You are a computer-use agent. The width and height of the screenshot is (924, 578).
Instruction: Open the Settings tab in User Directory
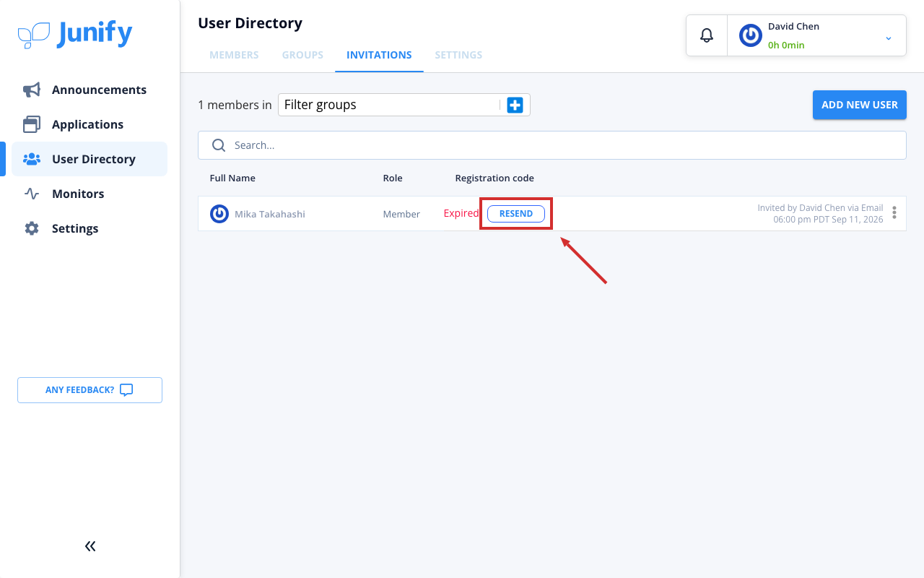[x=458, y=55]
